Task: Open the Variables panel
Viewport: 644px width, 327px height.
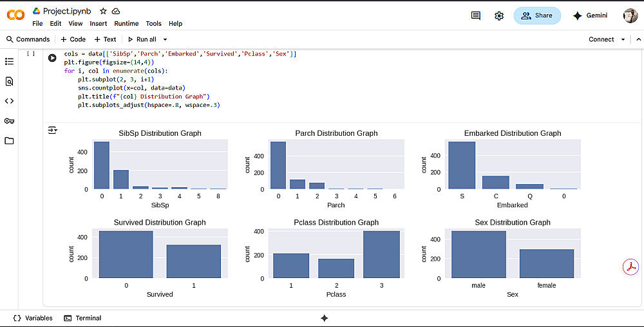Action: 33,318
